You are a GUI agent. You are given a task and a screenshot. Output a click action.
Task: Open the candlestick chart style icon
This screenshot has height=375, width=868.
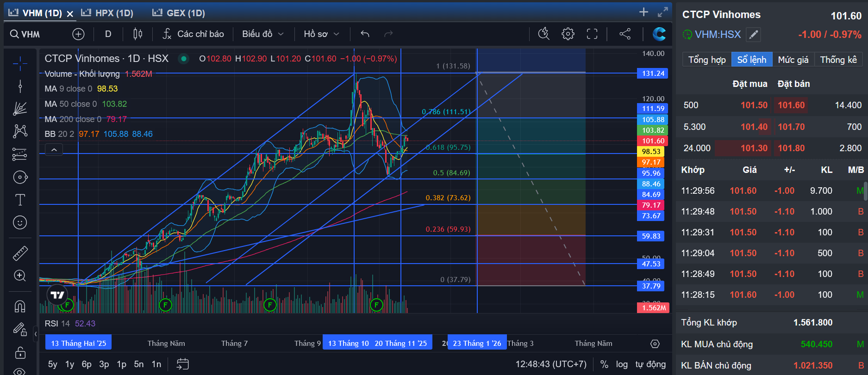click(137, 34)
